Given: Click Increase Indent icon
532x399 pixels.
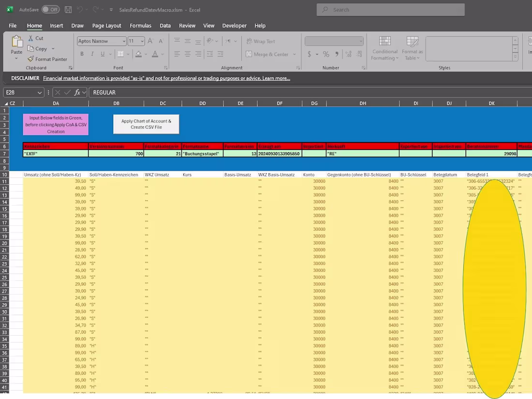Looking at the screenshot, I should (221, 54).
